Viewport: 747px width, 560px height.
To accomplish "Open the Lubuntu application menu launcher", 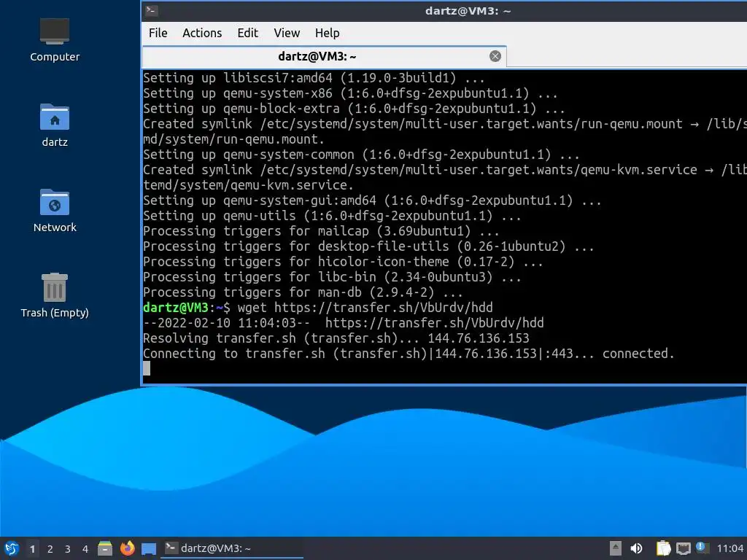I will [x=12, y=548].
